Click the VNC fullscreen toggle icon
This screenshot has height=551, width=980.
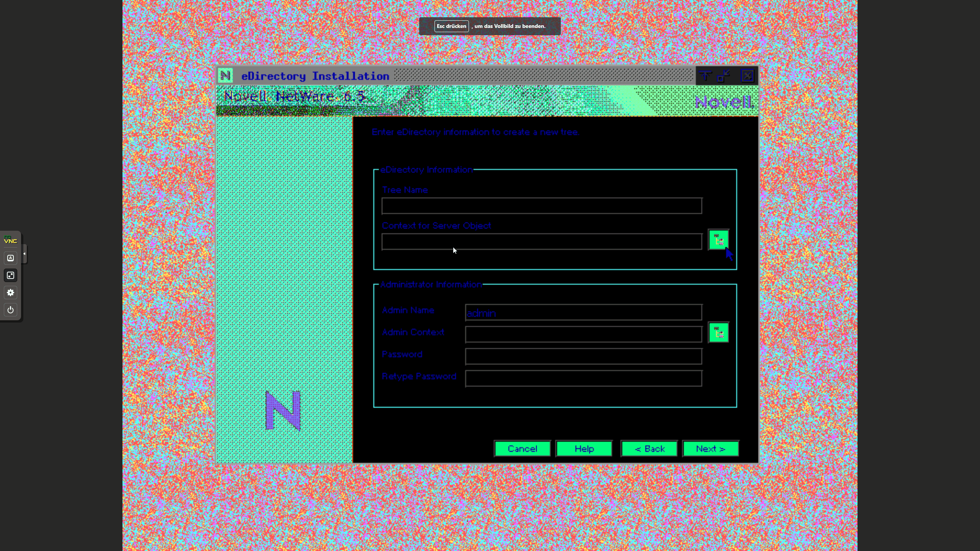coord(10,275)
